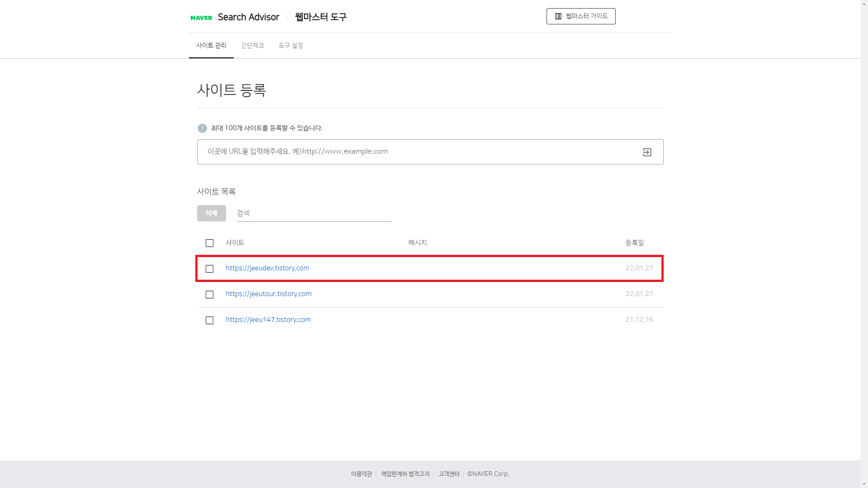
Task: Select the jeeu147.tistory.com checkbox
Action: click(x=209, y=320)
